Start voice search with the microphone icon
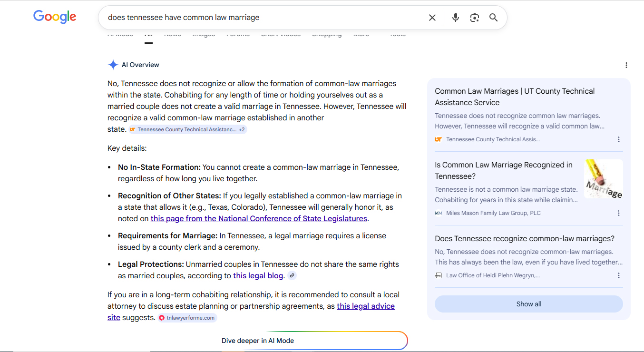Viewport: 644px width, 352px height. [456, 18]
